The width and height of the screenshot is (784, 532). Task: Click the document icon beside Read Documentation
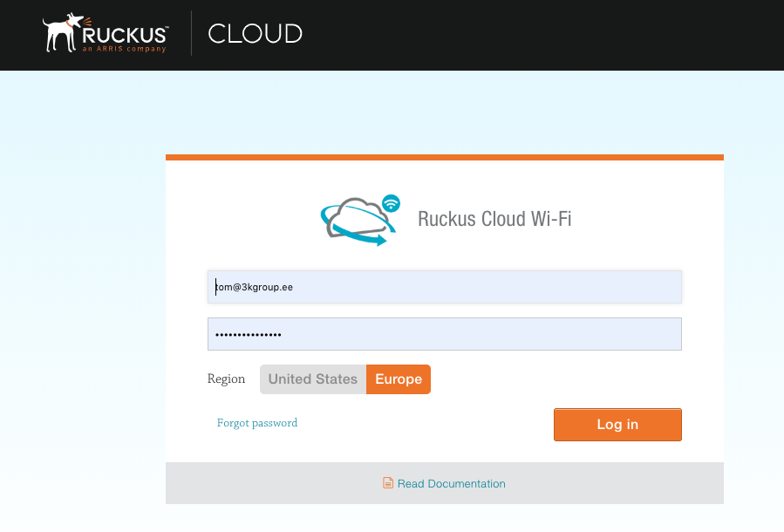pyautogui.click(x=388, y=483)
